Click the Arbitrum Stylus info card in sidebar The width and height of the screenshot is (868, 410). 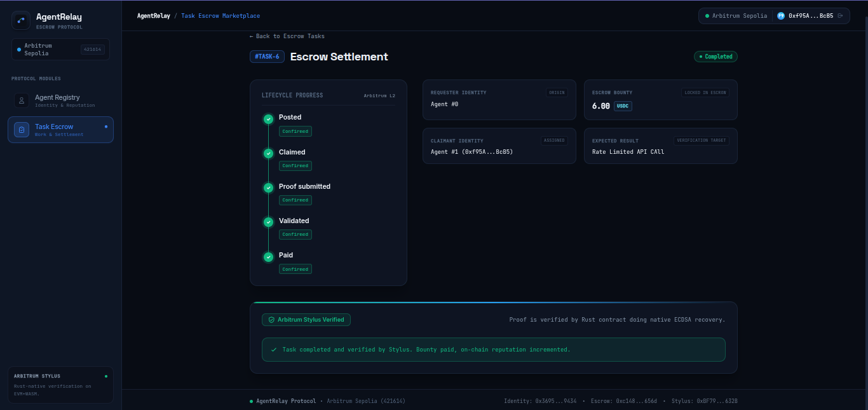click(x=60, y=385)
